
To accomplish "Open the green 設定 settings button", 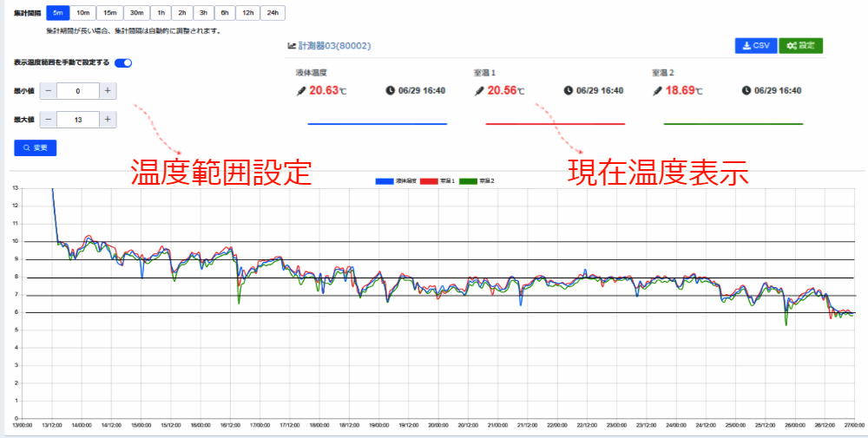I will click(x=800, y=46).
